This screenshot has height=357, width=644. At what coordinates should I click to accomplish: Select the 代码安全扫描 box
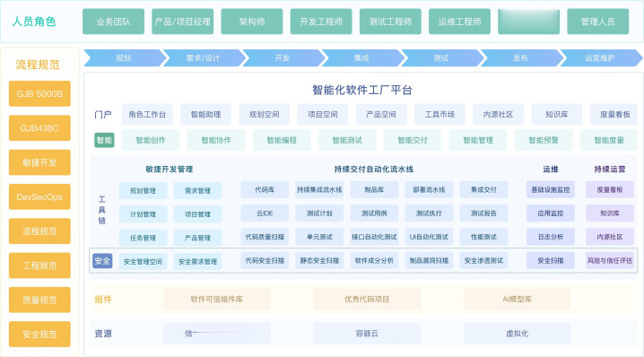point(265,260)
